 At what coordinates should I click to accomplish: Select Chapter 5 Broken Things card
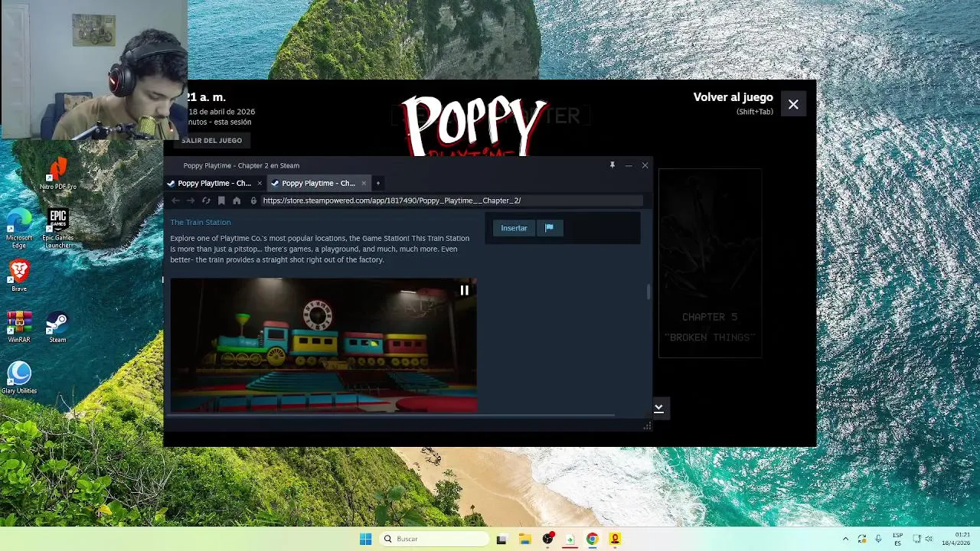tap(710, 262)
